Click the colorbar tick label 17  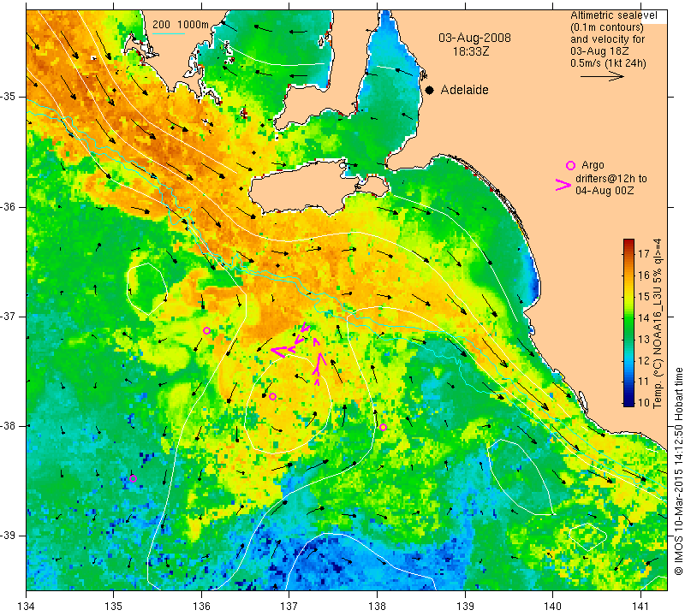point(644,253)
